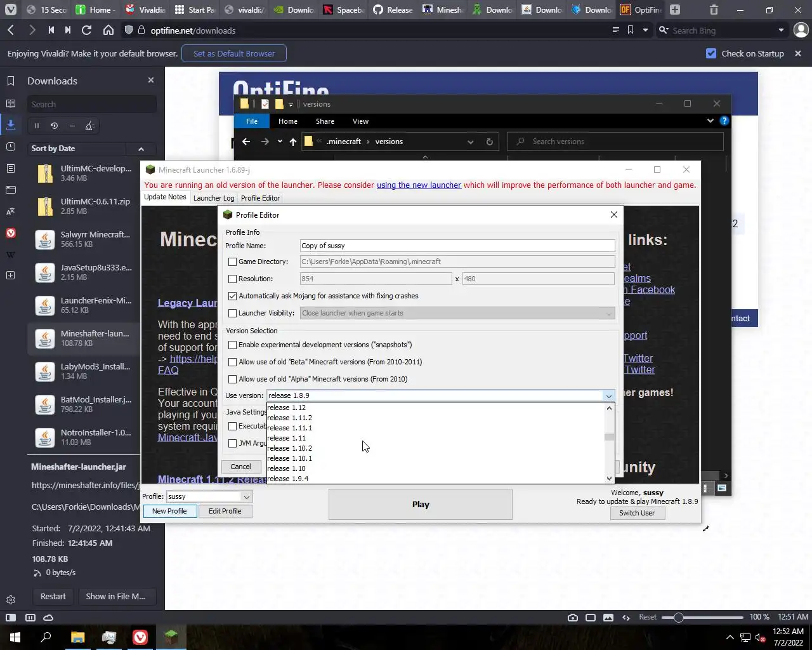The image size is (812, 650).
Task: Open search engine dropdown in Search Bing field
Action: (x=781, y=30)
